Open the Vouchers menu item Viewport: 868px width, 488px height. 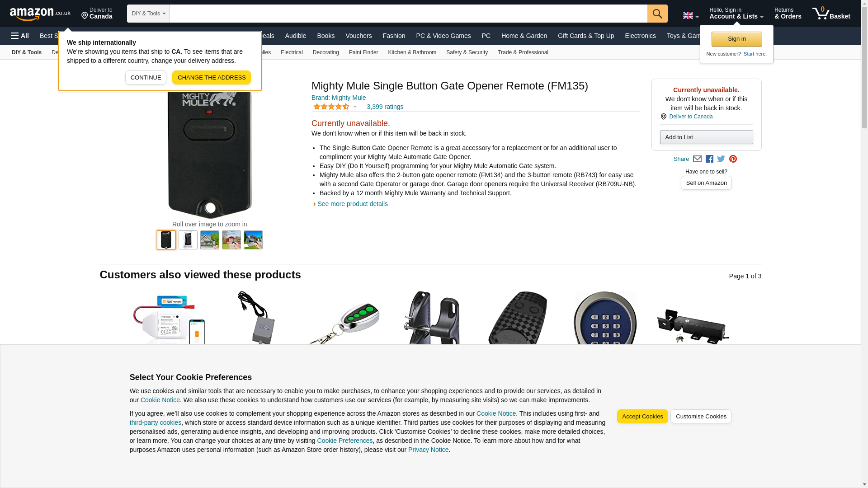[x=359, y=36]
